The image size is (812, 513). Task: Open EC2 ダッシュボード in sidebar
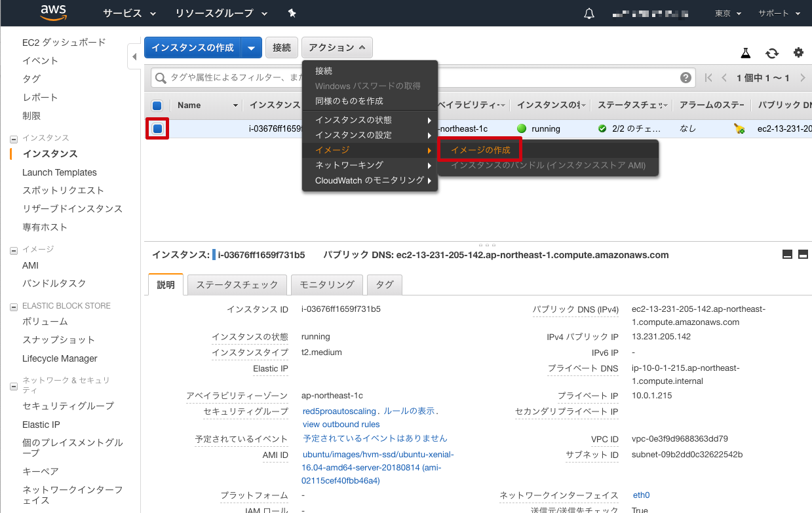pos(64,43)
